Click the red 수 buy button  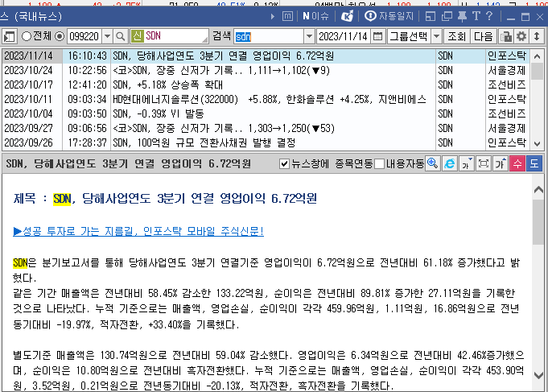pyautogui.click(x=517, y=163)
